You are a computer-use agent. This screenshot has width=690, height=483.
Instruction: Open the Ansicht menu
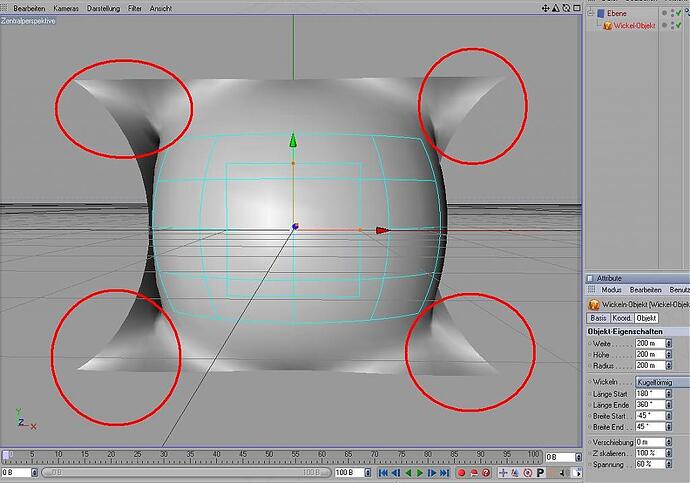point(161,8)
